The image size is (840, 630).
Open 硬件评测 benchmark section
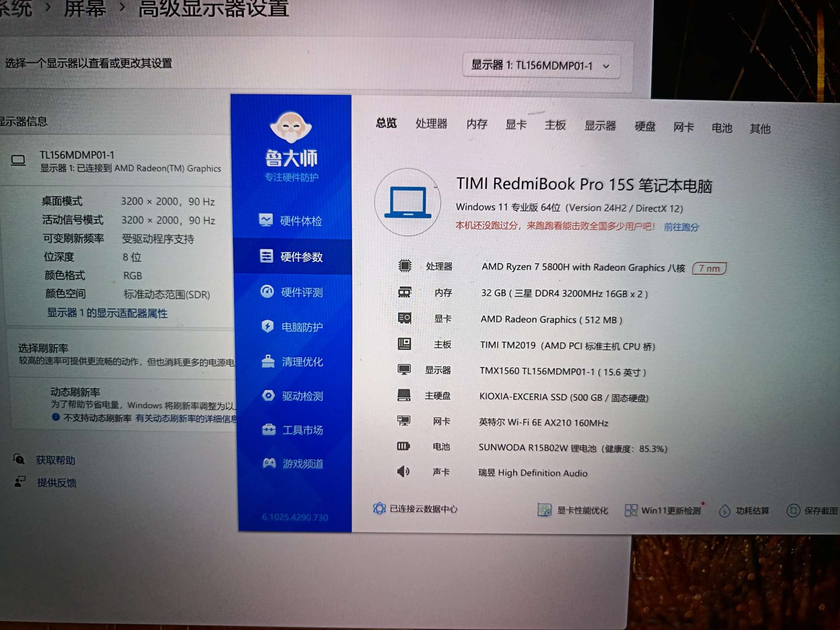pyautogui.click(x=292, y=292)
